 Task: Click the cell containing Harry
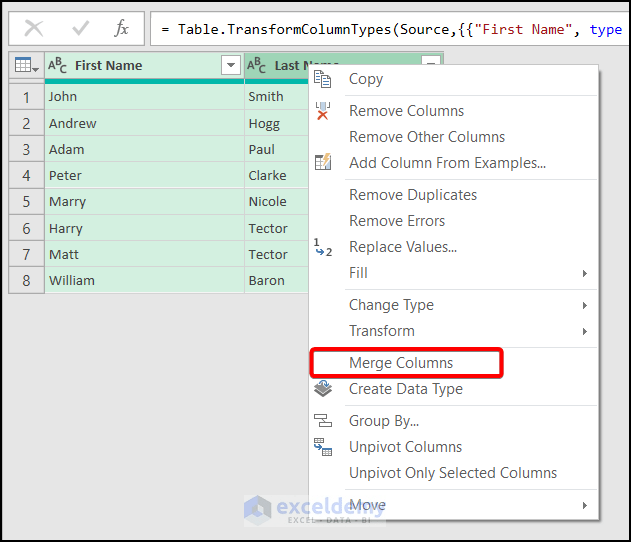click(x=144, y=228)
